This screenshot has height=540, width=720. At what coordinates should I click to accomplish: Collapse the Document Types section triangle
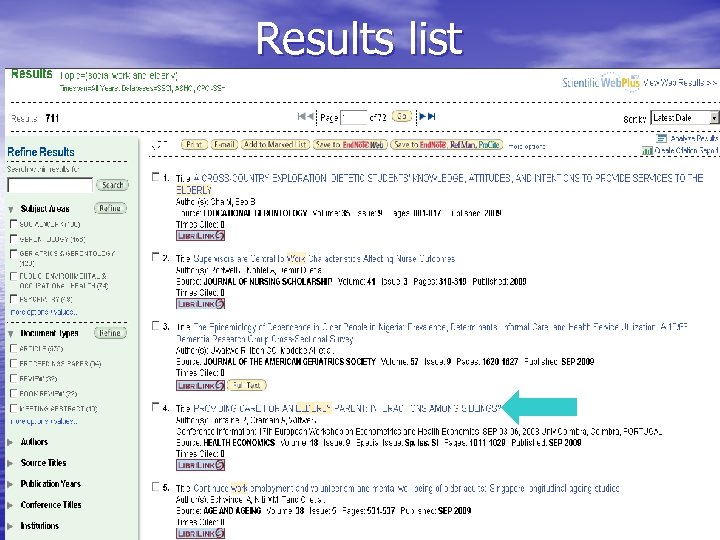pyautogui.click(x=11, y=334)
